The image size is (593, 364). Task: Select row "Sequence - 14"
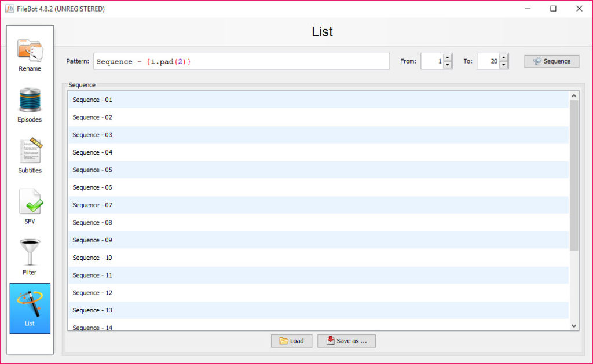click(x=319, y=325)
